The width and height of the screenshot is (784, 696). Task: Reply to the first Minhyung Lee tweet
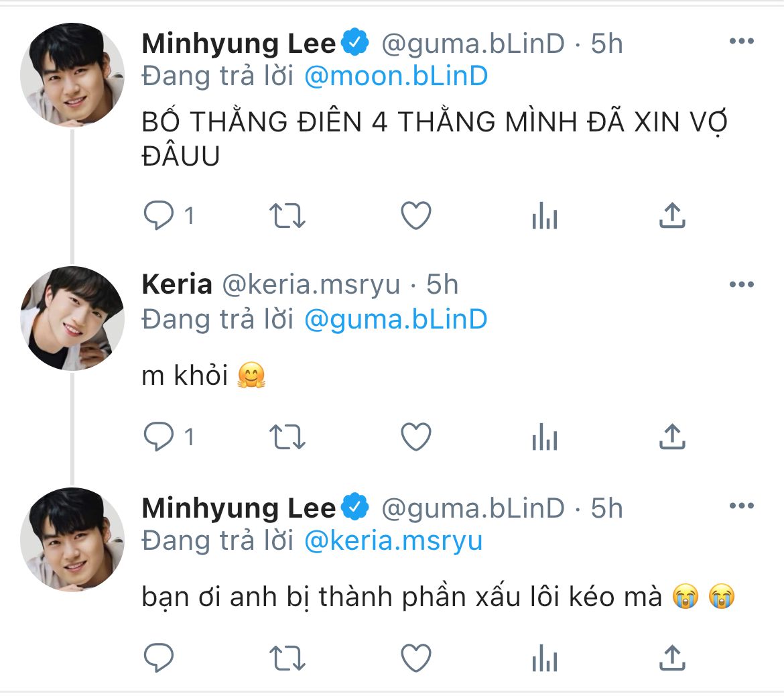pyautogui.click(x=159, y=216)
